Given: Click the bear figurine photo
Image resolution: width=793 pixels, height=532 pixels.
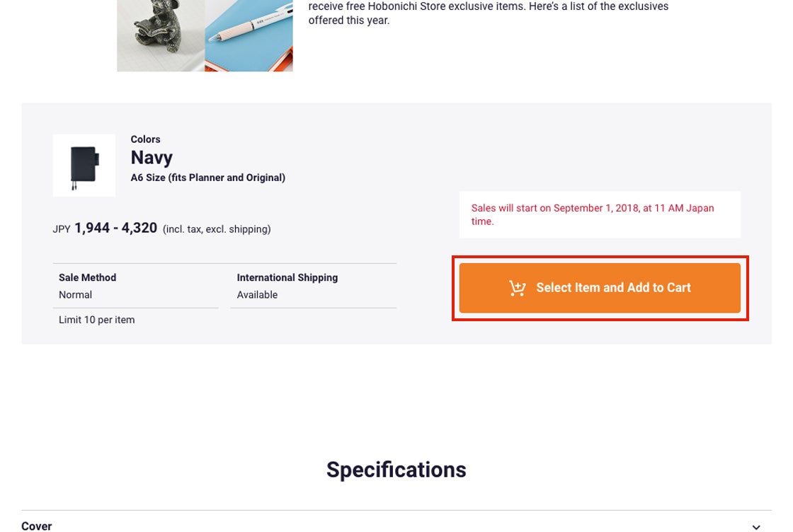Looking at the screenshot, I should [161, 35].
